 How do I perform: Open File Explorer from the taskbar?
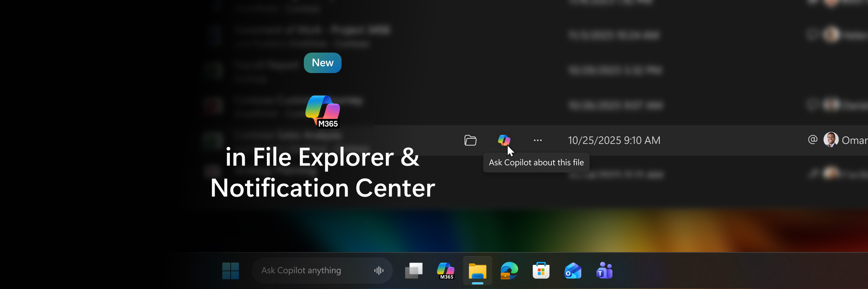tap(477, 271)
